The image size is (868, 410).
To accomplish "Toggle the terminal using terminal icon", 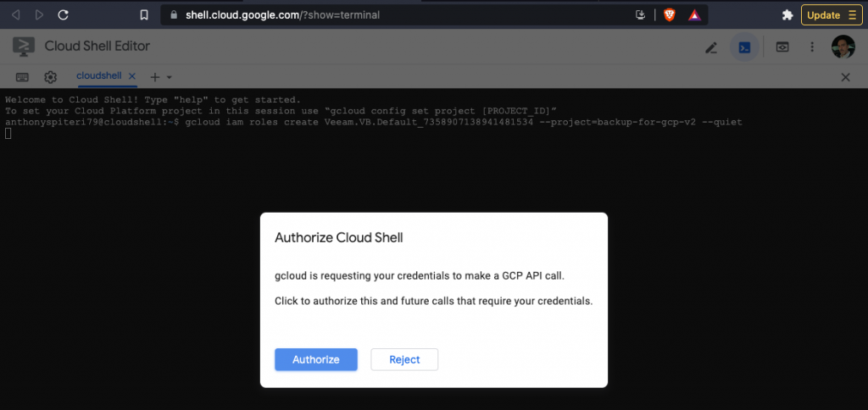I will (744, 47).
